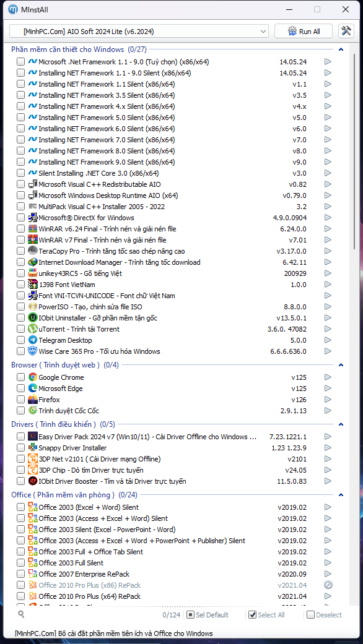363x644 pixels.
Task: Click the PowerISO disc icon
Action: (x=33, y=307)
